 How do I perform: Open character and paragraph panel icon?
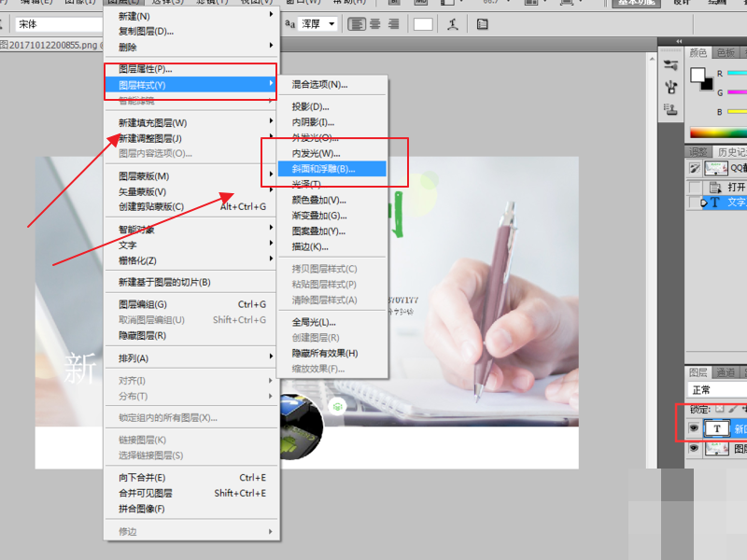point(482,24)
